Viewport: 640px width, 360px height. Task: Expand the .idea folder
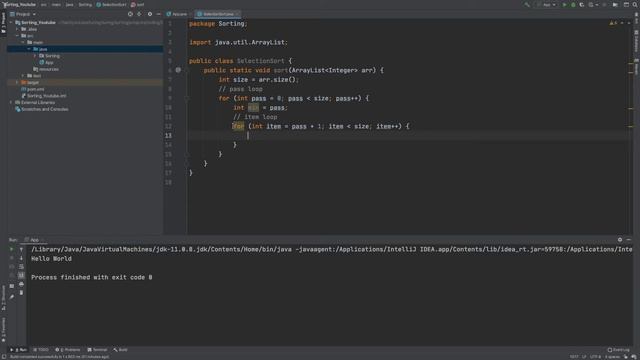pyautogui.click(x=17, y=29)
